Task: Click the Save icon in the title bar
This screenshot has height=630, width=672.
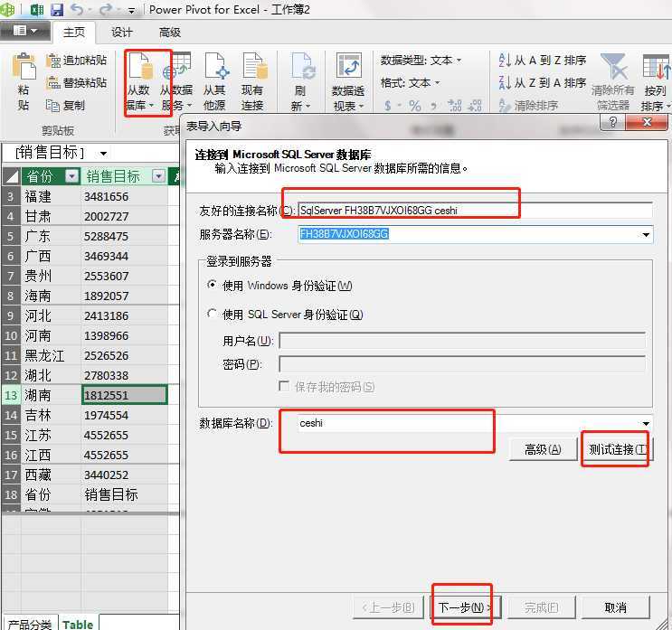Action: point(57,9)
